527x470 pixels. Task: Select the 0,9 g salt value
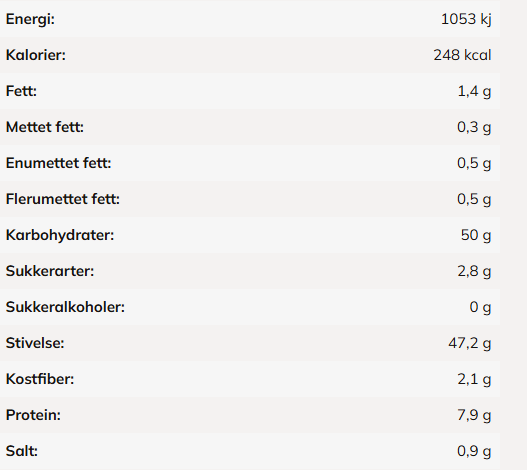click(x=474, y=451)
